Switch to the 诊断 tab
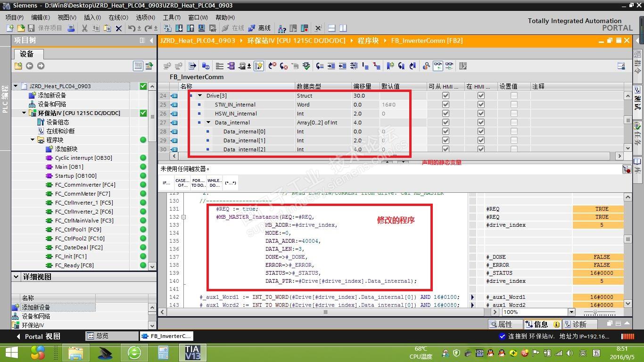The image size is (644, 362). [x=579, y=324]
